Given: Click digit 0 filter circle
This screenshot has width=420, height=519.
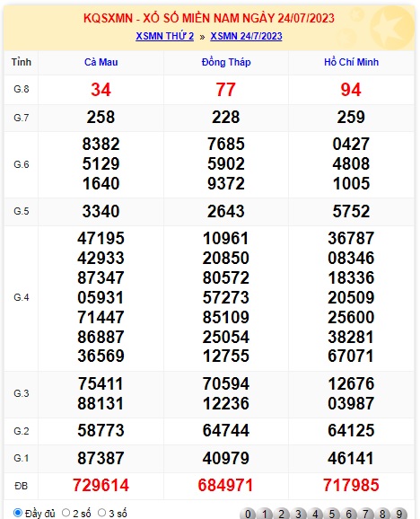Looking at the screenshot, I should (x=248, y=514).
